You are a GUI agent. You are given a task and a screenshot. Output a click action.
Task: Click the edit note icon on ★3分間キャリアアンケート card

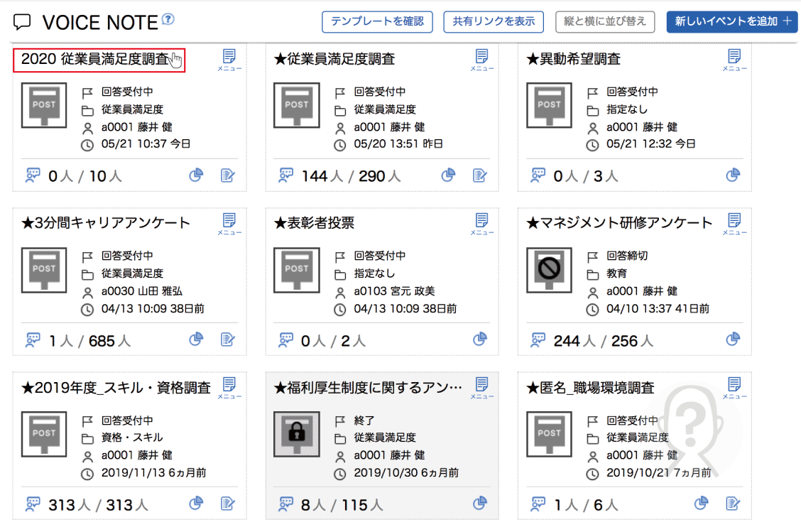pyautogui.click(x=227, y=340)
